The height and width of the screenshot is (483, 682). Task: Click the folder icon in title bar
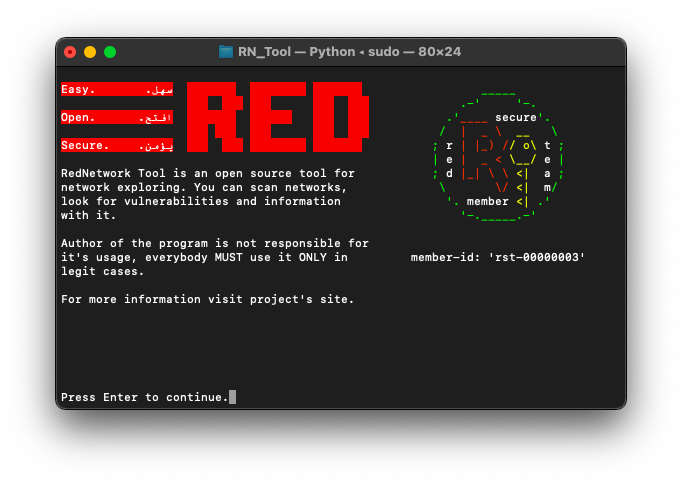(226, 52)
